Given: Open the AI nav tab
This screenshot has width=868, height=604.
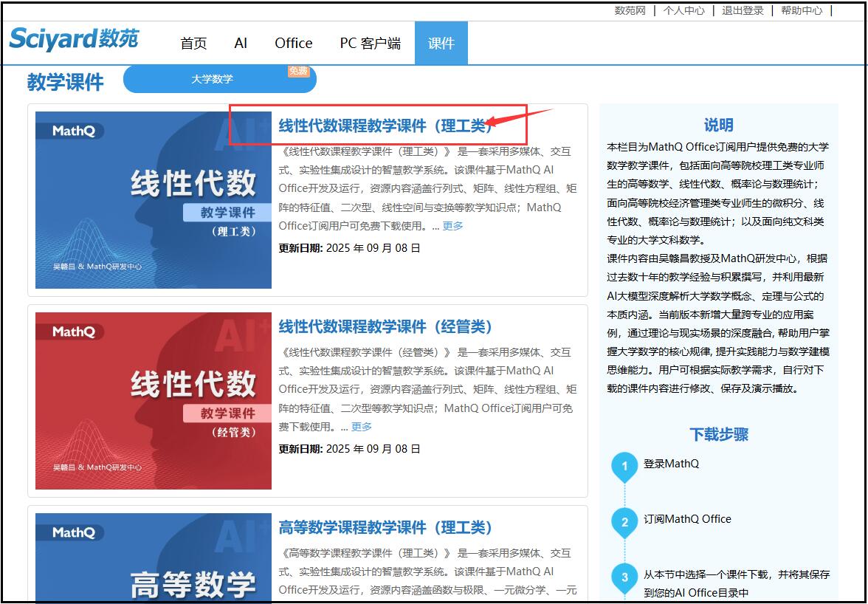Looking at the screenshot, I should click(x=241, y=43).
